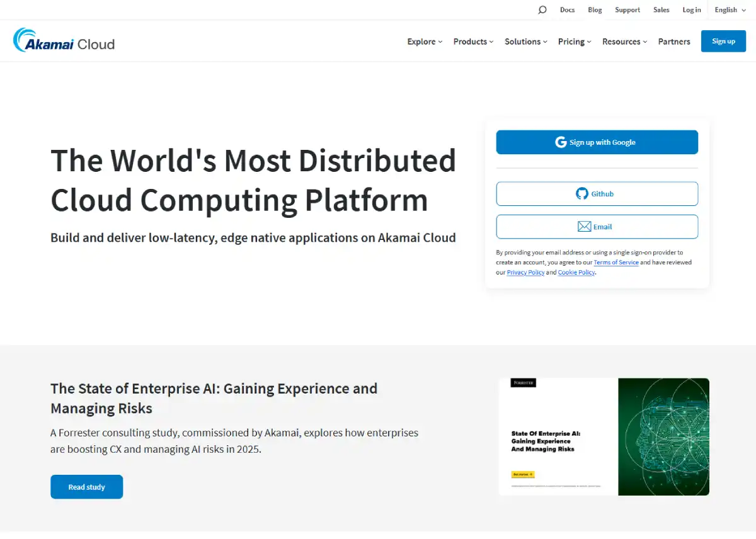
Task: Click the GitHub octocat icon
Action: [582, 194]
